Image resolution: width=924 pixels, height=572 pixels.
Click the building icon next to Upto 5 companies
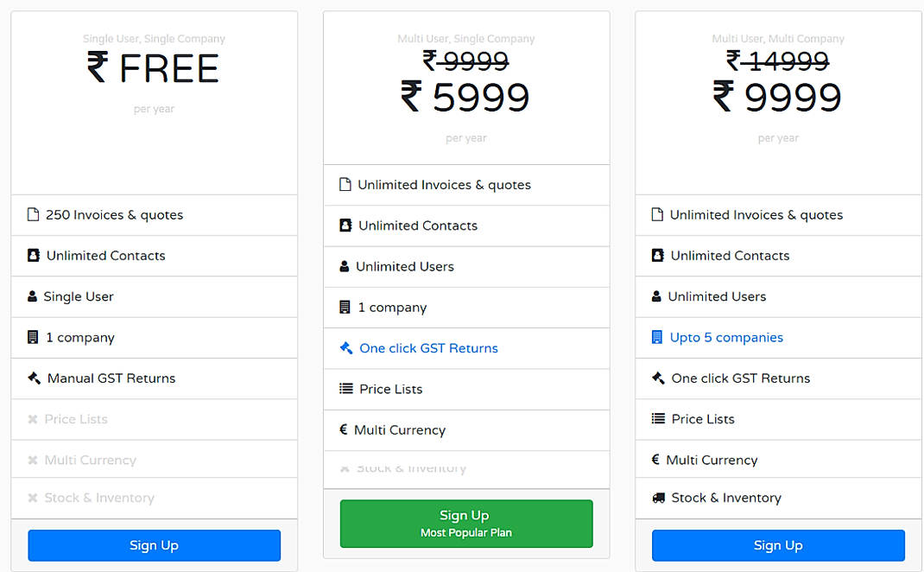click(659, 337)
